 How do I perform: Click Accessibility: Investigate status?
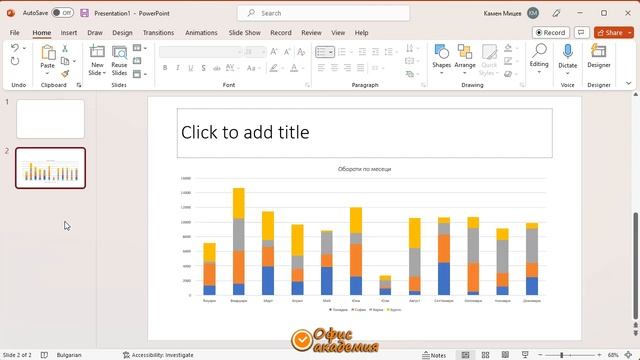[158, 355]
